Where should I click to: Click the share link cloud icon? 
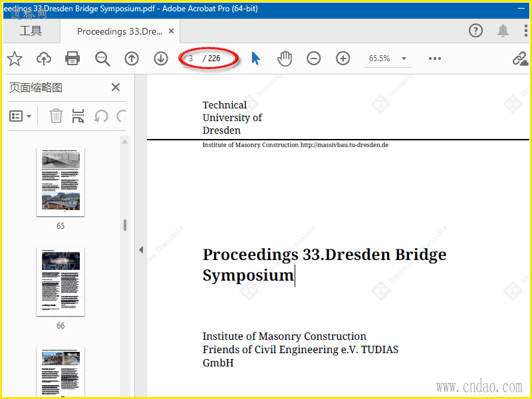(x=520, y=59)
